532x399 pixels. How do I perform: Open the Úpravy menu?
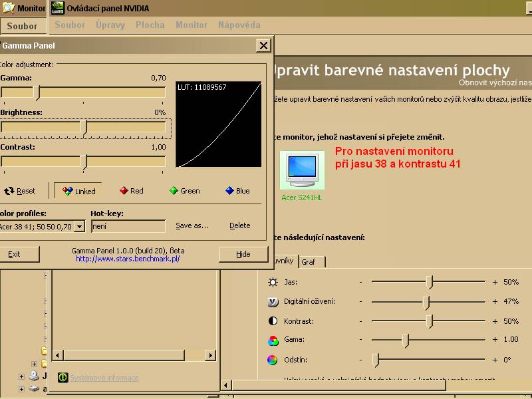tap(110, 25)
